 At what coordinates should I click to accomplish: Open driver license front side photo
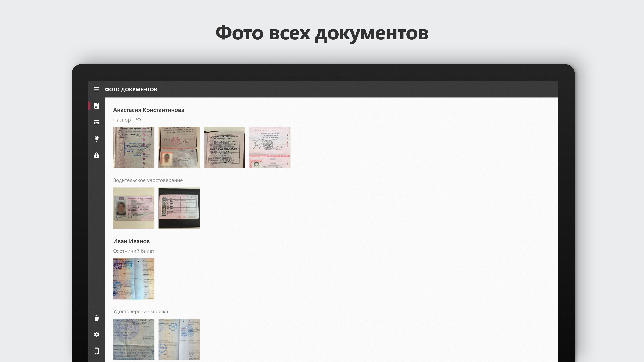pyautogui.click(x=134, y=208)
